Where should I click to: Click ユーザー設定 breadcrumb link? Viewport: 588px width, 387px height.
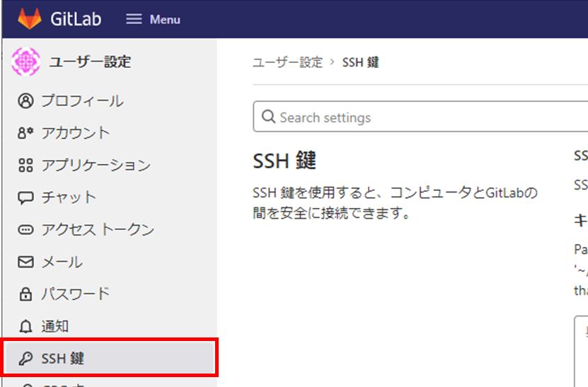pyautogui.click(x=287, y=62)
